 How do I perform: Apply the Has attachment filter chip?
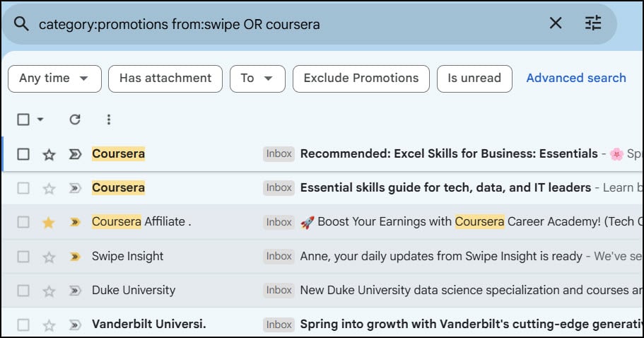point(165,78)
